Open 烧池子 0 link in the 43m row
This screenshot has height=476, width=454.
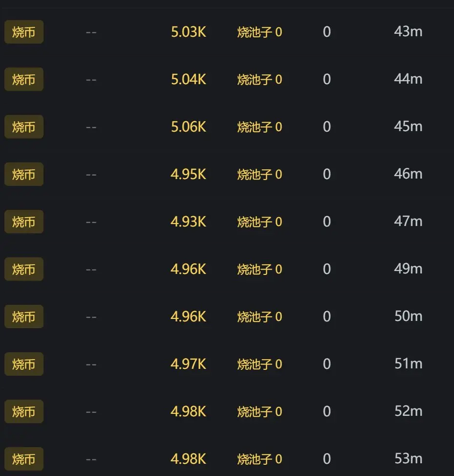259,32
